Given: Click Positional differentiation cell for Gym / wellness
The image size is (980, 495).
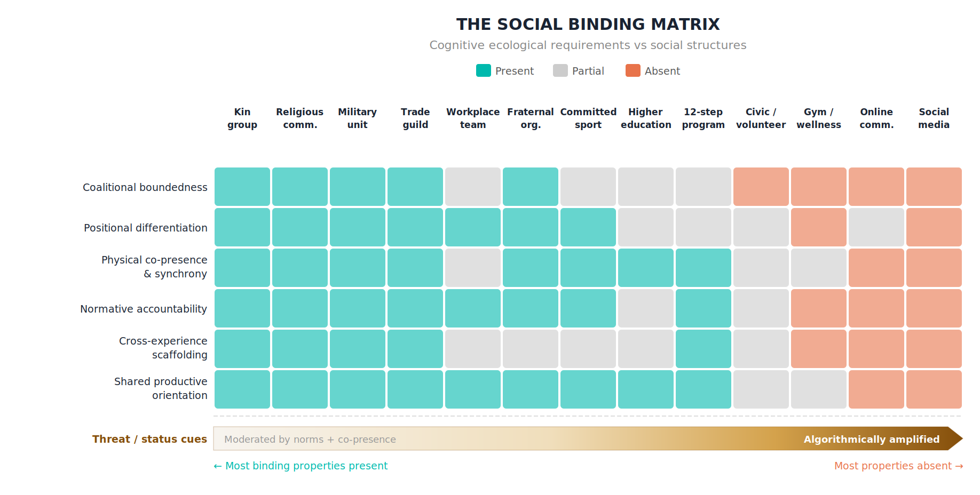Looking at the screenshot, I should pos(818,227).
